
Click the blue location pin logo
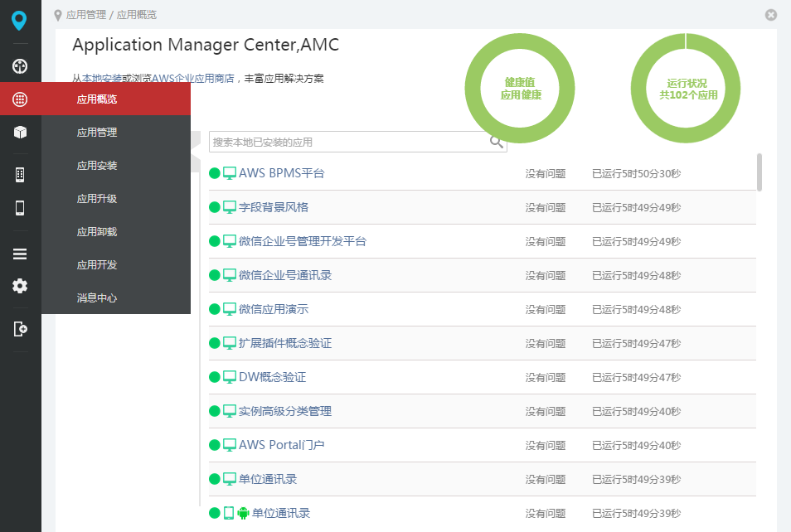19,21
